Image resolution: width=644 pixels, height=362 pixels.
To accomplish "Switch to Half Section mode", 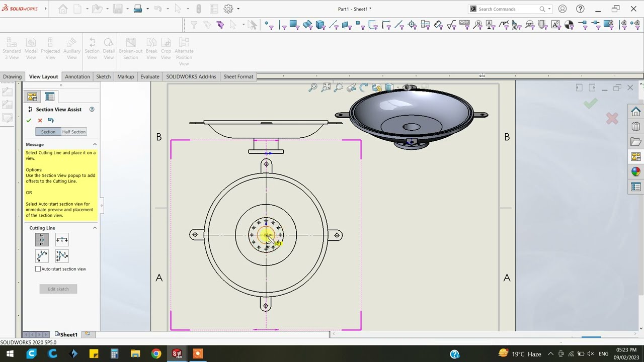I will [x=74, y=132].
